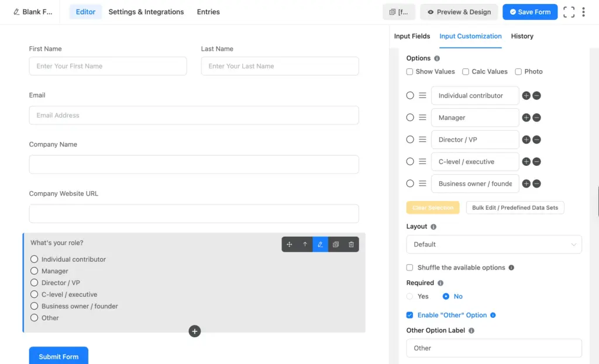Add option after Director / VP
The width and height of the screenshot is (599, 364).
526,140
